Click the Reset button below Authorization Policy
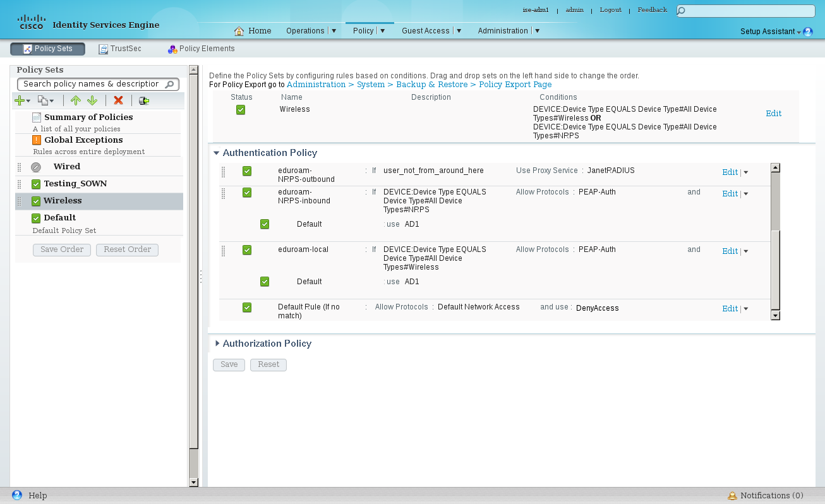The height and width of the screenshot is (504, 825). (x=268, y=364)
